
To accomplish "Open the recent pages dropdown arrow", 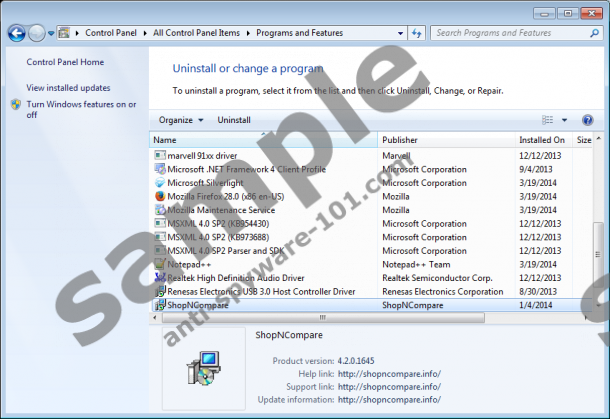I will coord(51,33).
